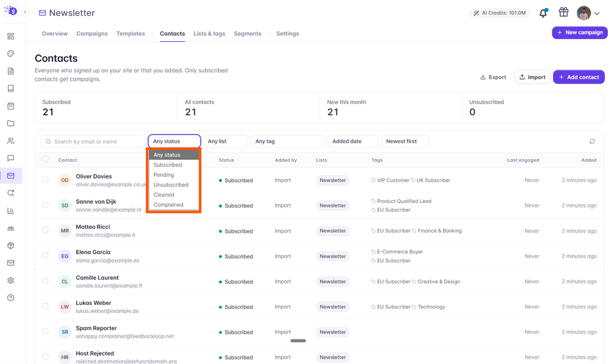This screenshot has width=610, height=364.
Task: Open the chat bubble icon in sidebar
Action: tap(11, 158)
